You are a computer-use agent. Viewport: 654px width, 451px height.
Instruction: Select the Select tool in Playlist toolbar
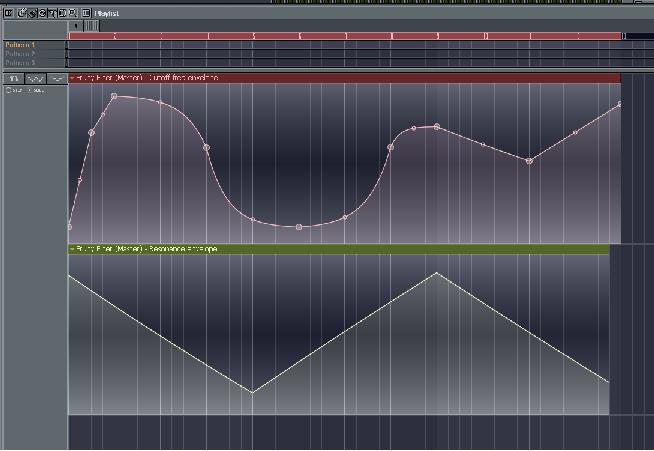tap(62, 13)
